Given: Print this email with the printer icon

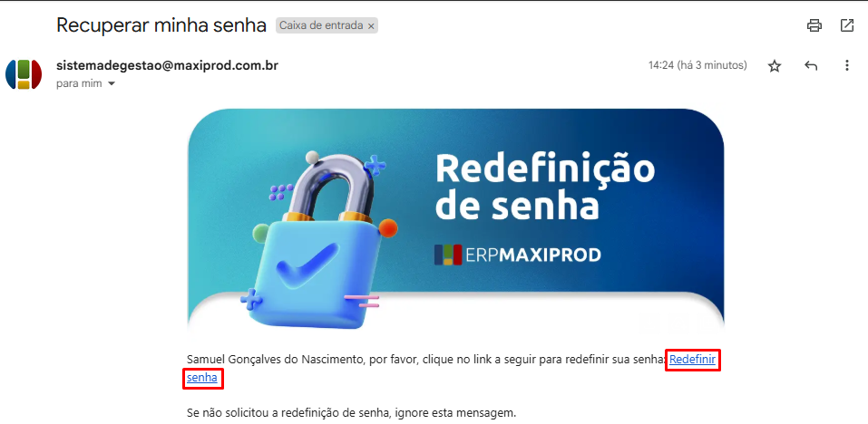Looking at the screenshot, I should point(814,25).
